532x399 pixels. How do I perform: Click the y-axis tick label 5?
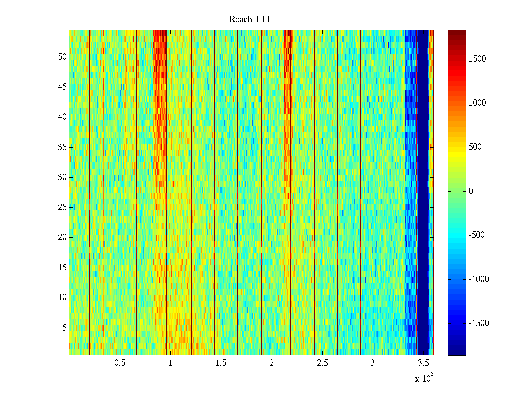point(64,328)
